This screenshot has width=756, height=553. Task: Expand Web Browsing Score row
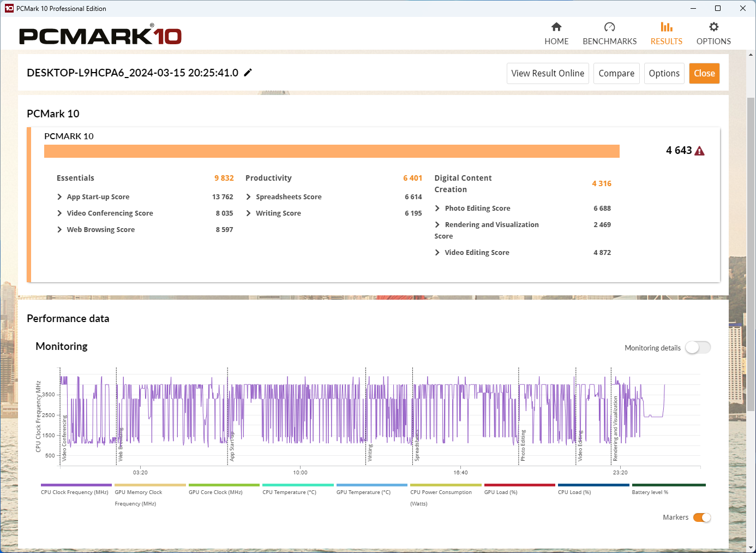[59, 230]
